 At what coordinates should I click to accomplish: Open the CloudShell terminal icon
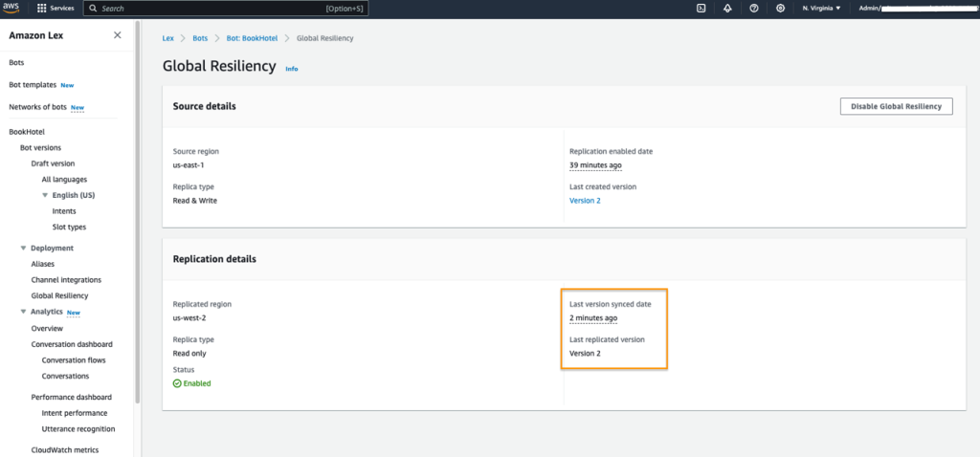pyautogui.click(x=702, y=9)
